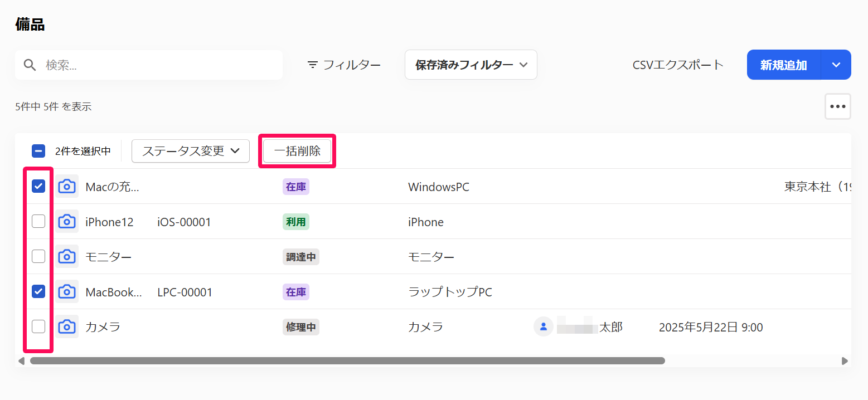The height and width of the screenshot is (400, 868).
Task: Uncheck the Macの充… row checkbox
Action: pyautogui.click(x=38, y=187)
